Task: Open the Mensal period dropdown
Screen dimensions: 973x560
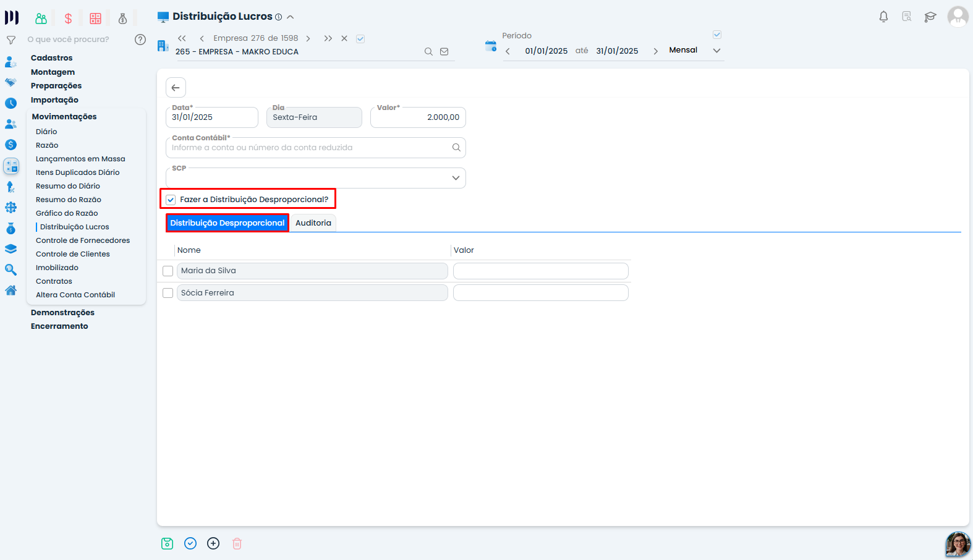Action: pyautogui.click(x=716, y=51)
